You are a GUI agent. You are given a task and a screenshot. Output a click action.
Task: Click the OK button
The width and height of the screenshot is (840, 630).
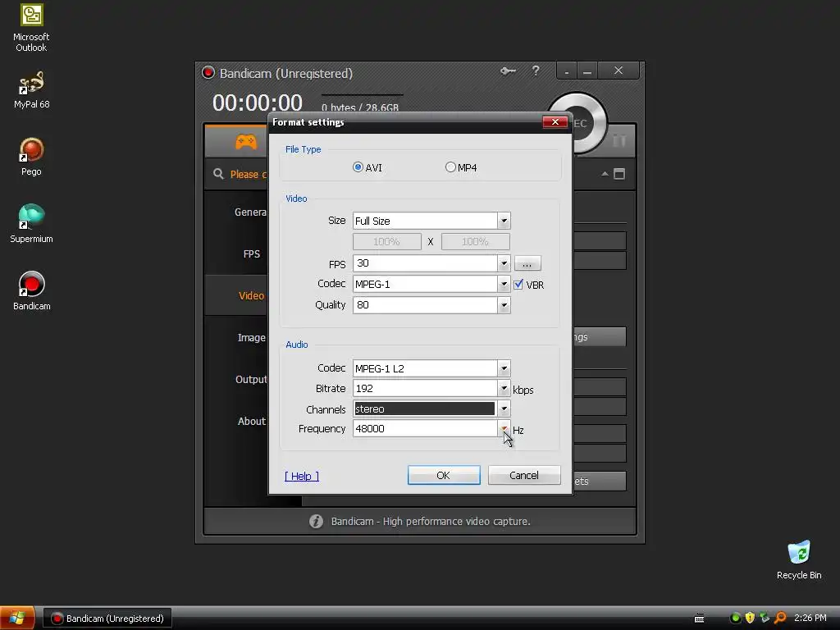pos(444,475)
